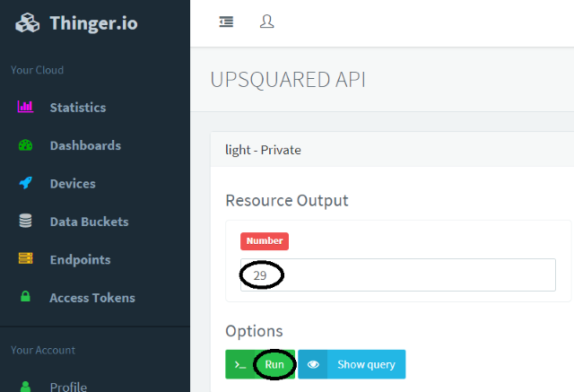Open Data Buckets from sidebar
This screenshot has height=392, width=574.
[x=89, y=222]
